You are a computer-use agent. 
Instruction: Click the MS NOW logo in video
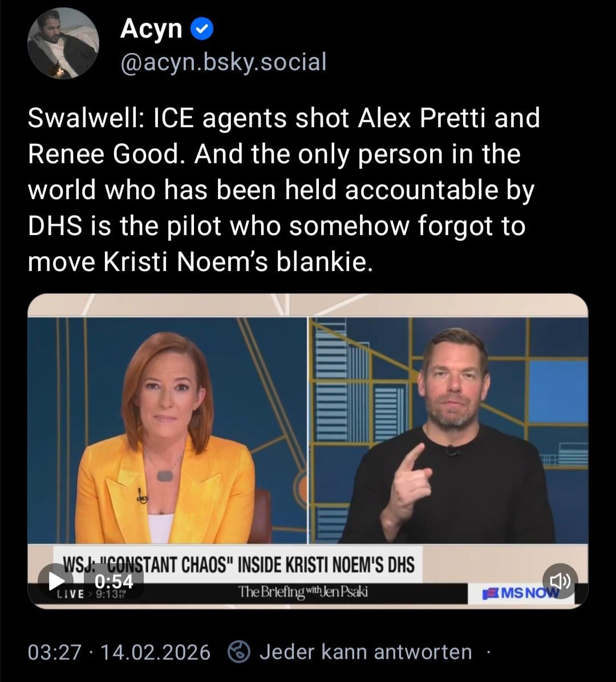(521, 593)
